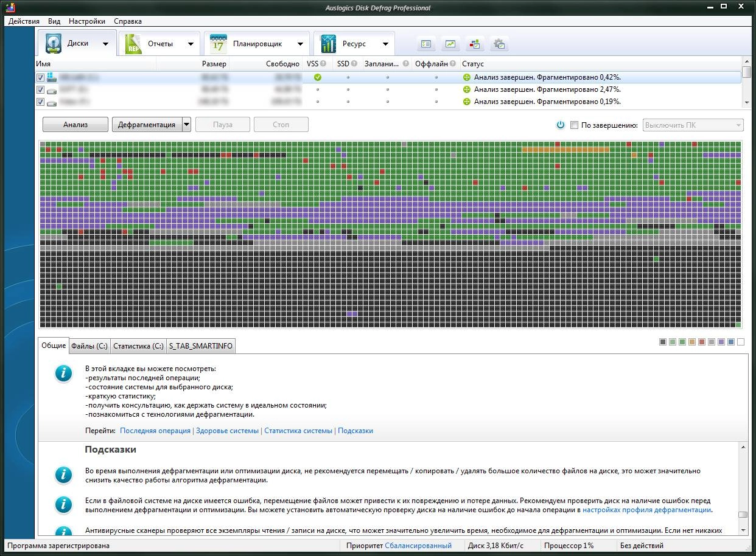Click drive icon in the 0,19% row

coord(52,102)
